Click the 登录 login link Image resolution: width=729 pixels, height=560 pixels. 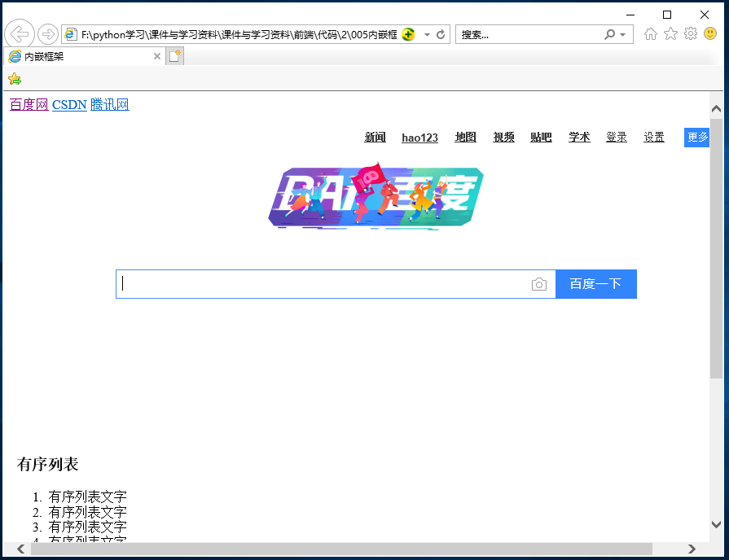coord(617,137)
